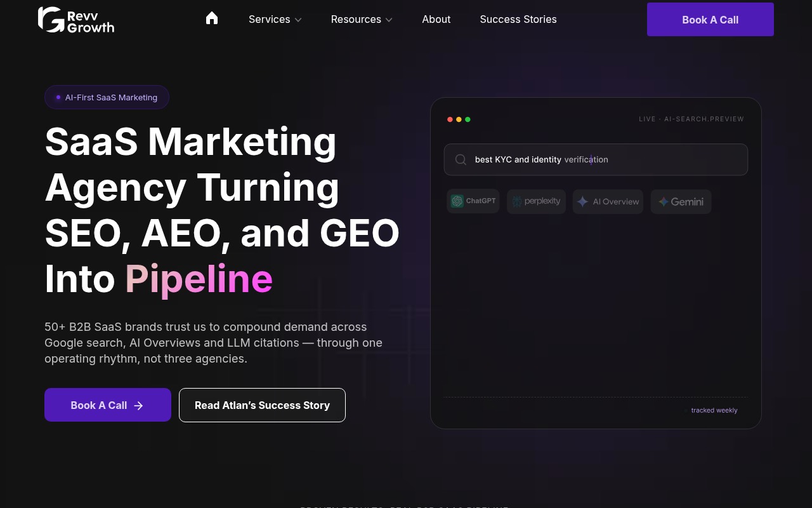
Task: Click the AI-First SaaS Marketing badge
Action: click(107, 97)
